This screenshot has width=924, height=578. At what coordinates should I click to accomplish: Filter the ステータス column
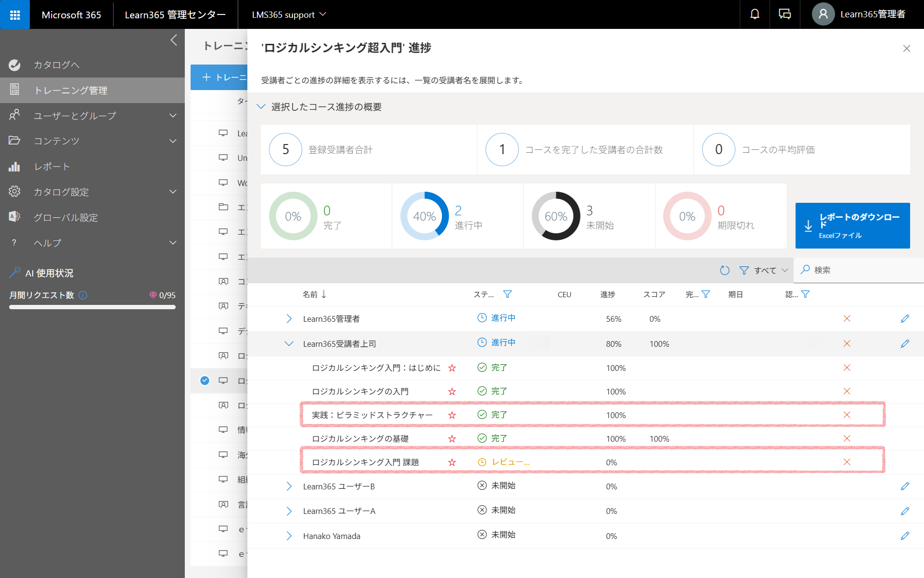tap(507, 294)
